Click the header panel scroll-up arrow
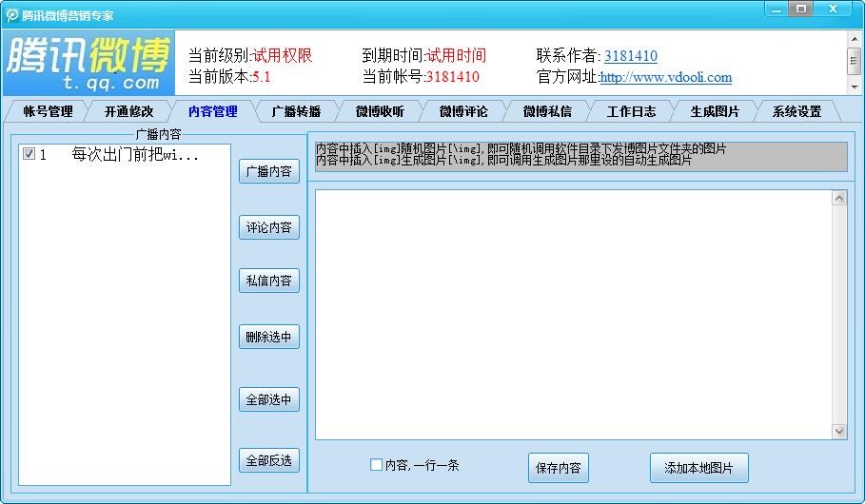 point(855,39)
